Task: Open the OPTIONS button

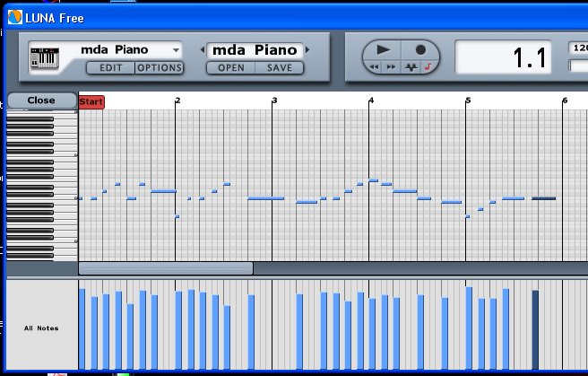Action: 160,68
